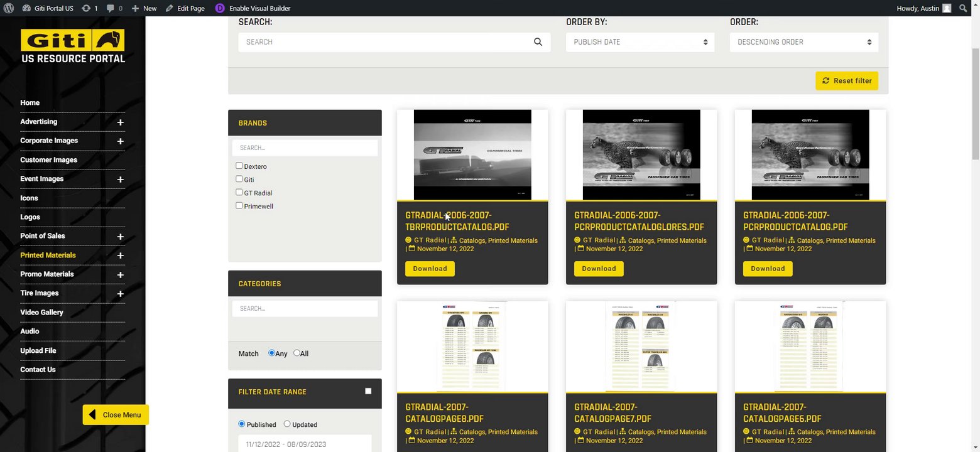Open the TBR product catalog thumbnail
Viewport: 980px width, 452px height.
472,155
